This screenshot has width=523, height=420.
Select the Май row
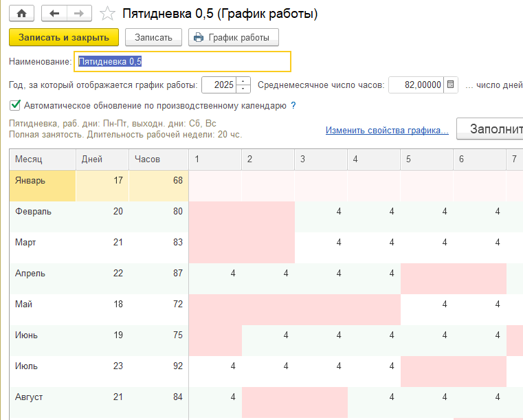(266, 309)
